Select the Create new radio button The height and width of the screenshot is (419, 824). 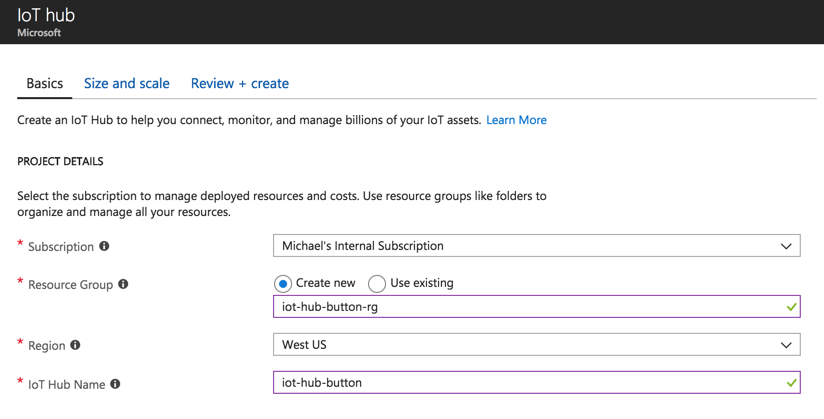coord(283,284)
